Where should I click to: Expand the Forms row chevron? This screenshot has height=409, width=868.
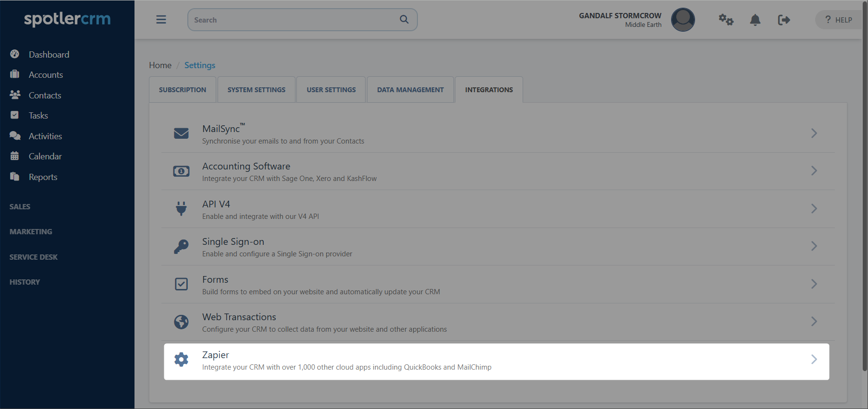pos(814,284)
